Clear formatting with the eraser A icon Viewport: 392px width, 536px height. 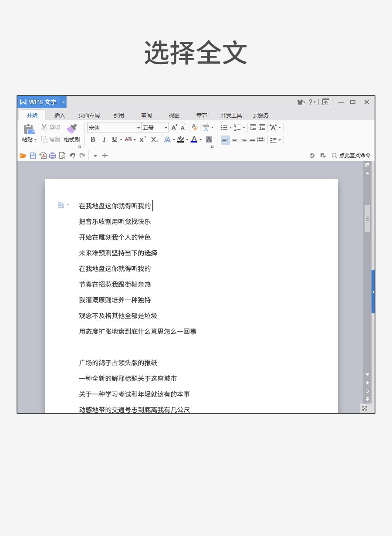[x=195, y=127]
